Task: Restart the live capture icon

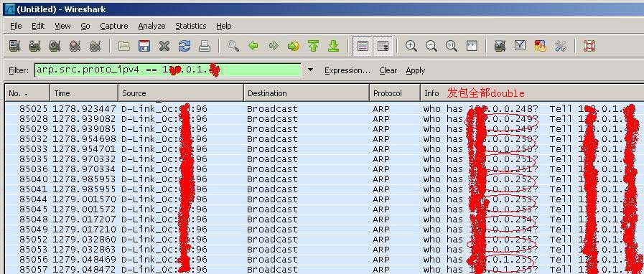Action: (x=95, y=46)
